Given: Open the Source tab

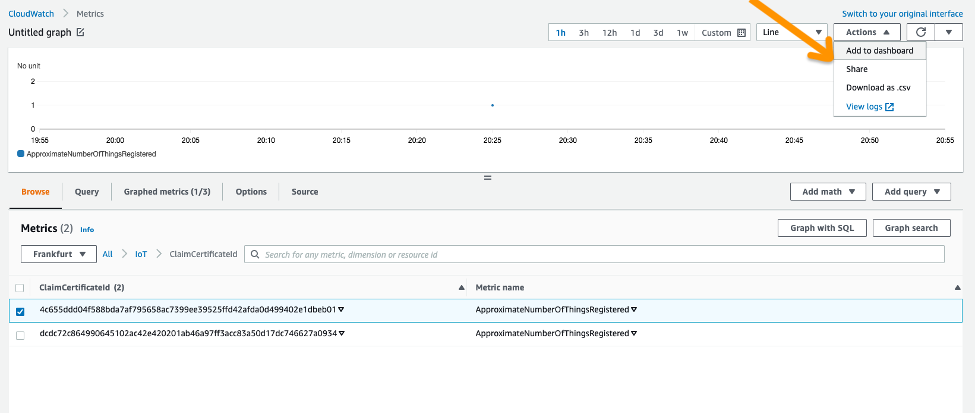Looking at the screenshot, I should coord(305,192).
